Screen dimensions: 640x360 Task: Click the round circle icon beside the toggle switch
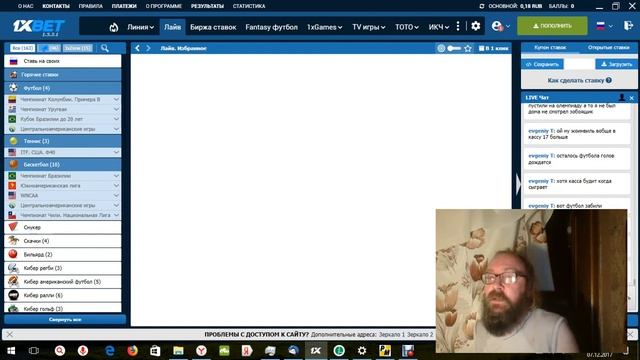pos(441,48)
